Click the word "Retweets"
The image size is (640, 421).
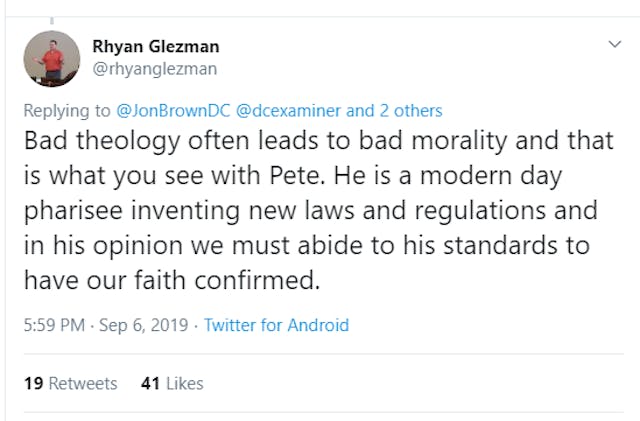pos(82,383)
